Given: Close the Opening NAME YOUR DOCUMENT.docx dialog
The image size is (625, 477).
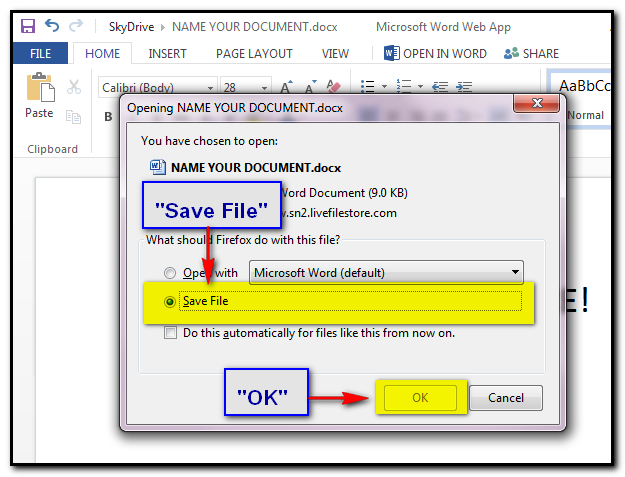Looking at the screenshot, I should click(537, 103).
